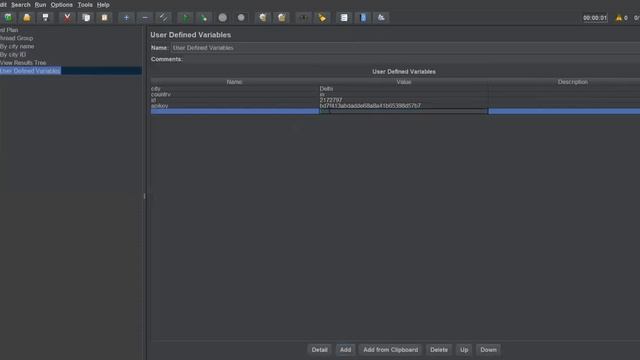This screenshot has width=640, height=360.
Task: Select the city variable name cell
Action: click(235, 89)
